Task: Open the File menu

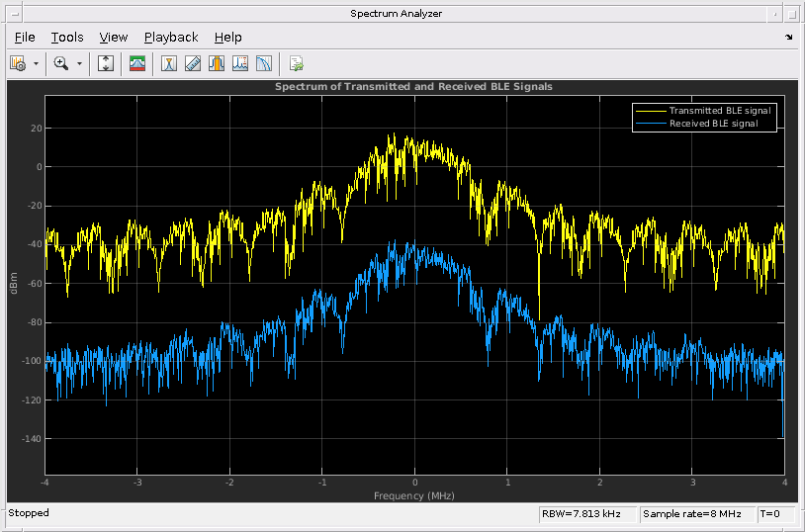Action: pos(25,38)
